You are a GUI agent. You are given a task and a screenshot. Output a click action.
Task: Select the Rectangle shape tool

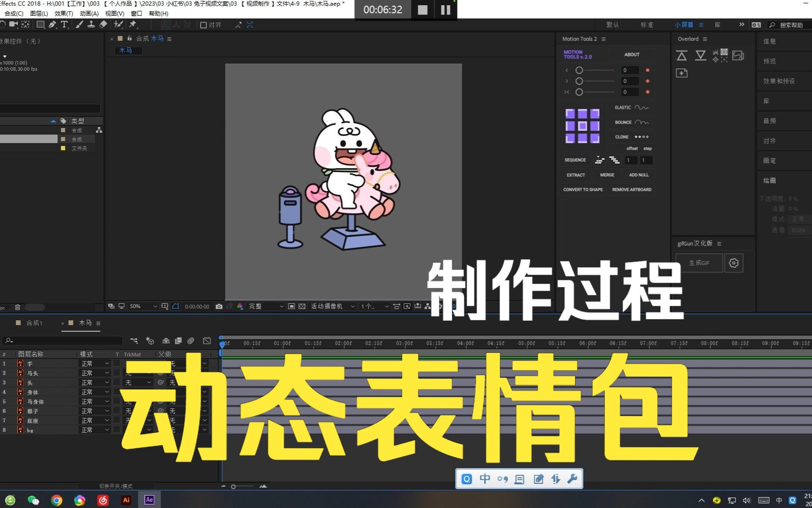tap(40, 24)
